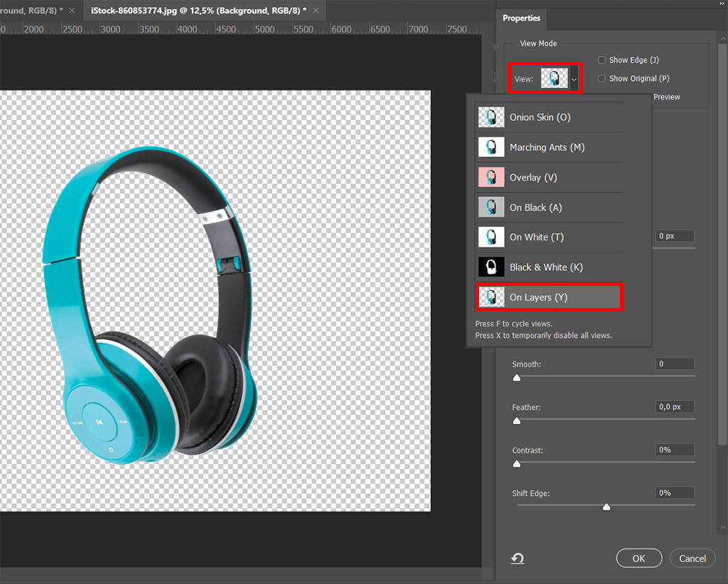Screen dimensions: 728x584
Task: Click the On Black thumbnail icon
Action: [491, 207]
